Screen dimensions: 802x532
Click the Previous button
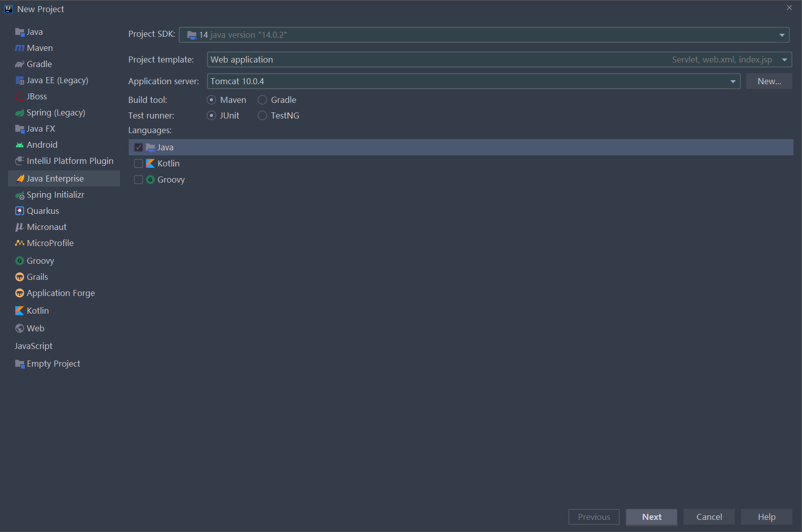[x=594, y=517]
